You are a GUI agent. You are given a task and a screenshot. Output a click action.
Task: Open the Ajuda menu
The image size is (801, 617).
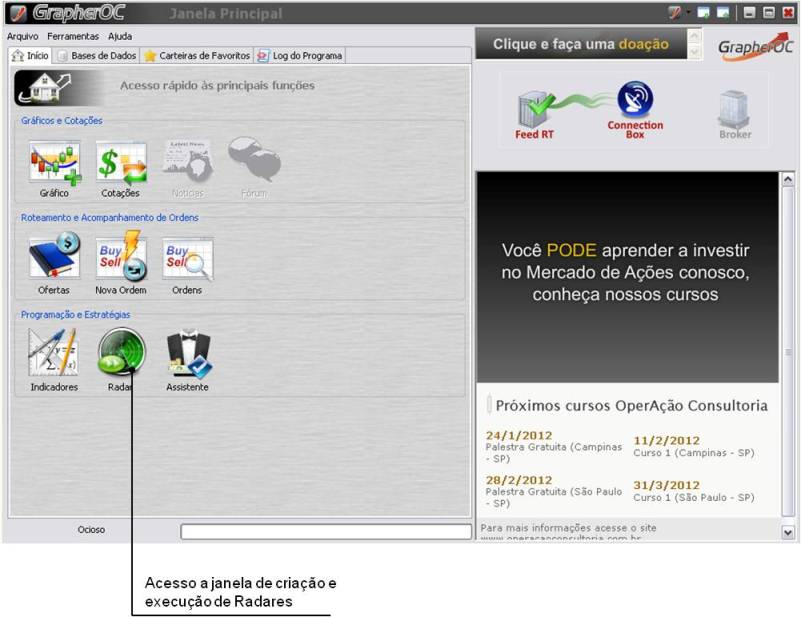point(120,36)
